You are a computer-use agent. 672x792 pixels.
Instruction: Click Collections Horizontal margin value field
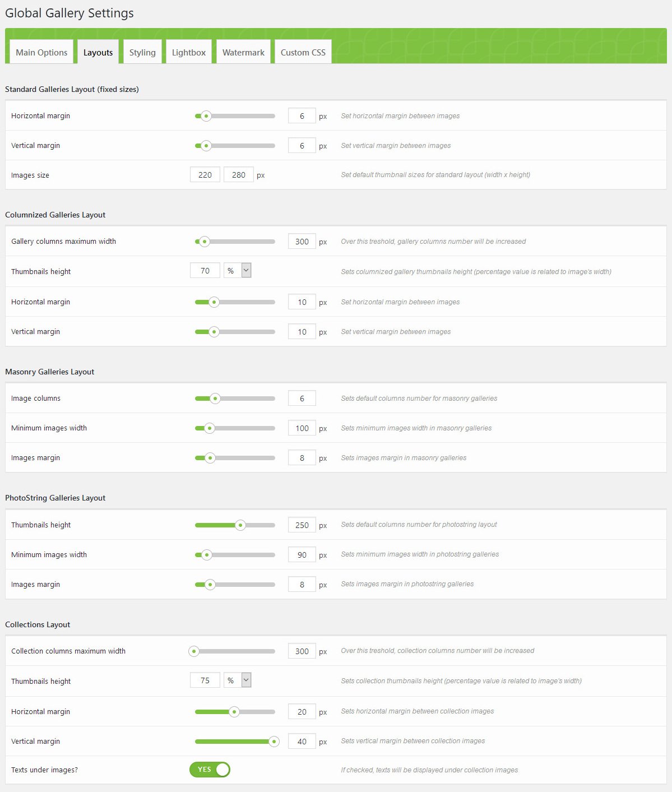[x=302, y=712]
